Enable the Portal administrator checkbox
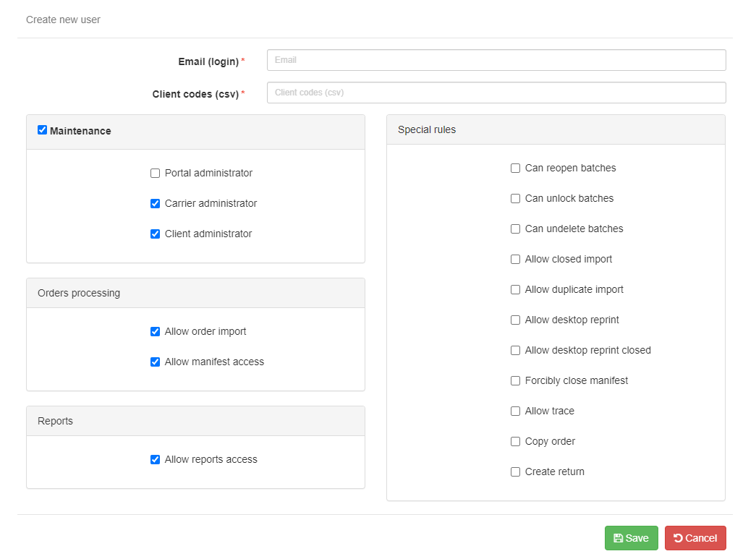 (156, 173)
